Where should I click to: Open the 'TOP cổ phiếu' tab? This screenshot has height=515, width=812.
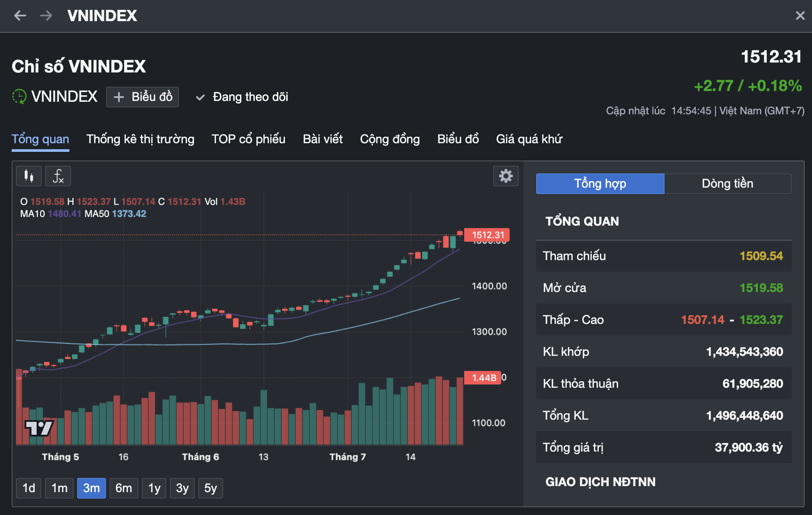(248, 139)
